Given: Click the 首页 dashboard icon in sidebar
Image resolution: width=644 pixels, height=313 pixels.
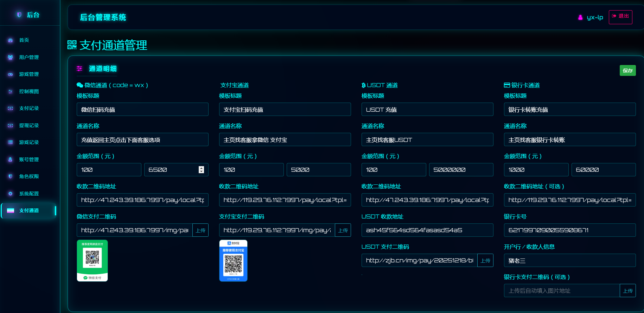Looking at the screenshot, I should point(11,40).
